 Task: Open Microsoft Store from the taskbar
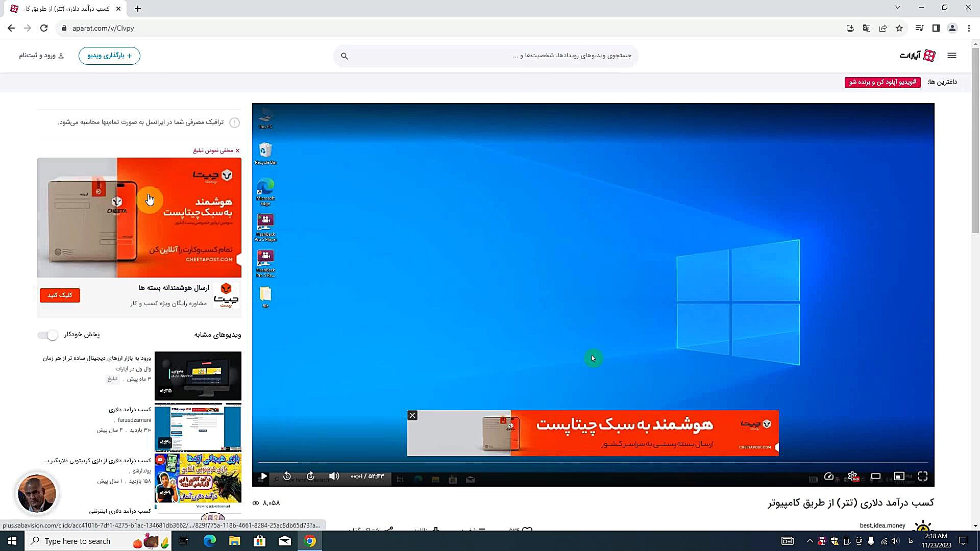coord(260,541)
